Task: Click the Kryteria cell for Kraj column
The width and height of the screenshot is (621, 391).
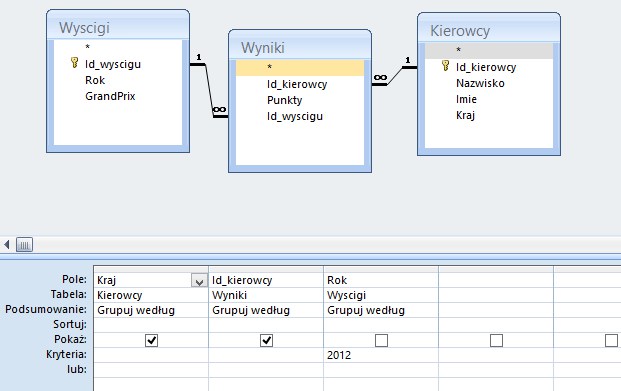Action: pos(151,355)
